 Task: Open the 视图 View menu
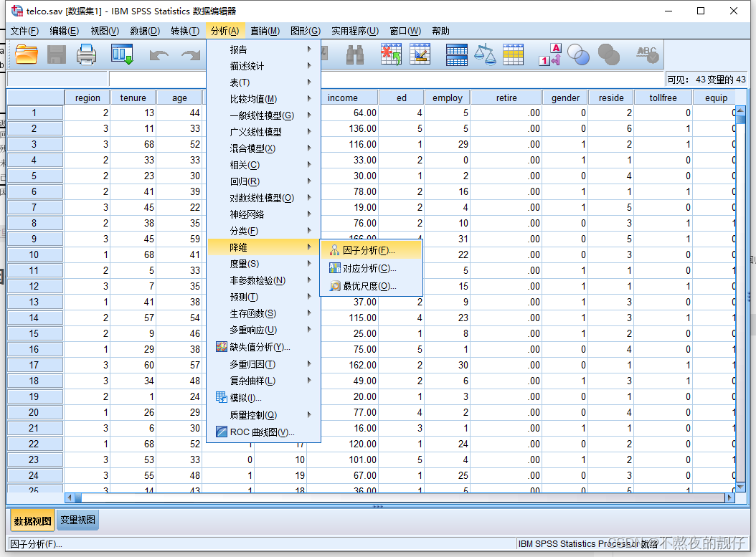(x=105, y=31)
